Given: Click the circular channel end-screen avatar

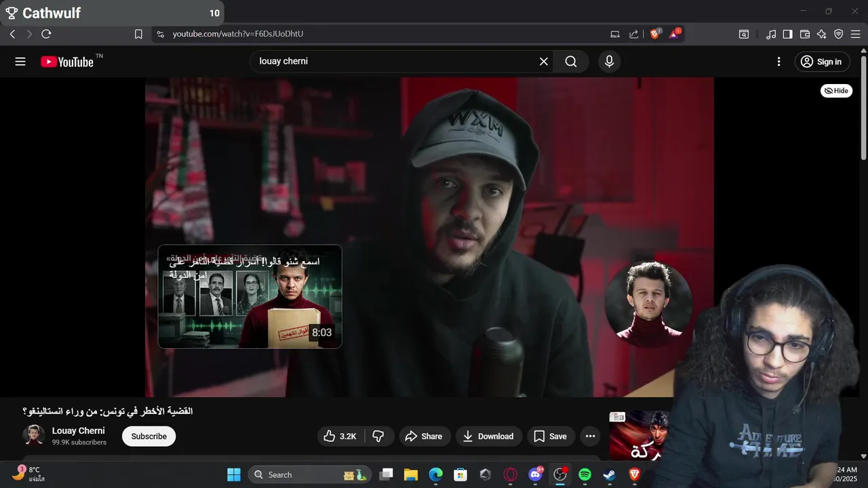Looking at the screenshot, I should click(648, 304).
